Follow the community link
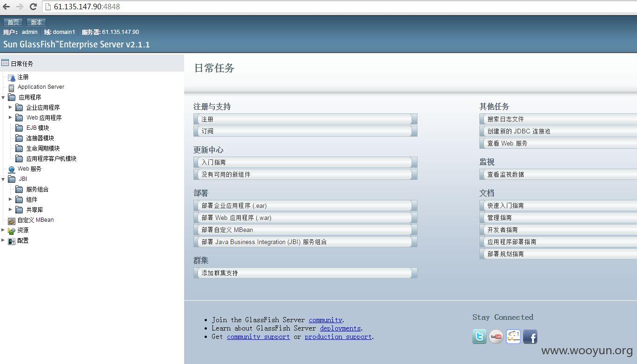Viewport: 637px width, 364px height. [325, 320]
